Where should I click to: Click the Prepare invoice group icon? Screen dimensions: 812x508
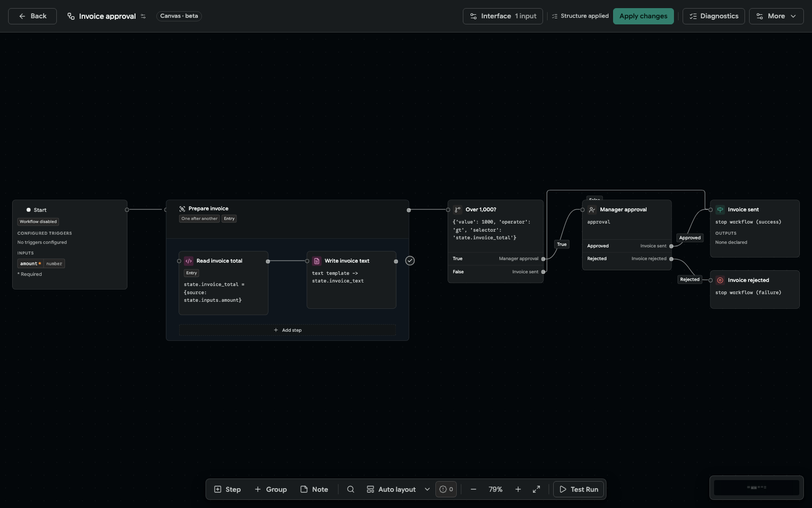182,209
